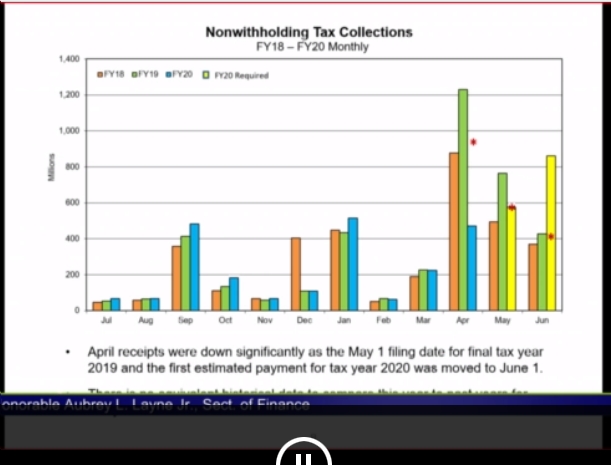Click the blue FY20 January bar

click(x=353, y=264)
